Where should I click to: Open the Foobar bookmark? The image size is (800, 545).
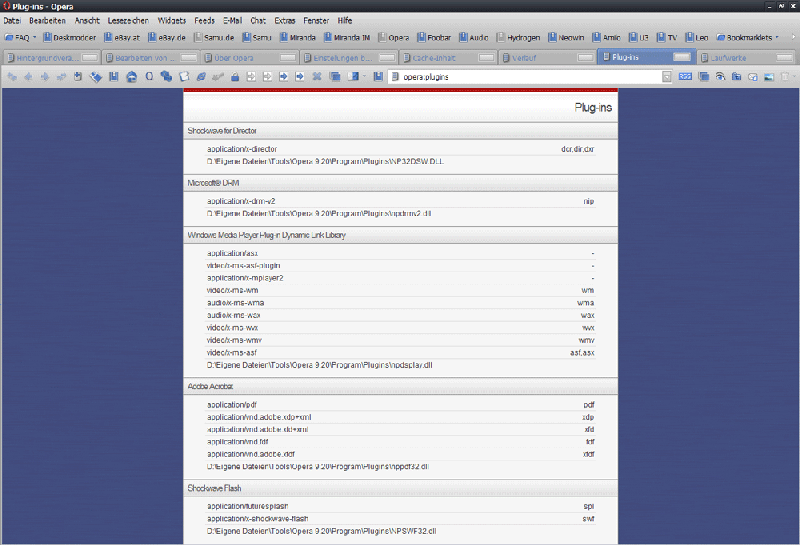point(434,37)
